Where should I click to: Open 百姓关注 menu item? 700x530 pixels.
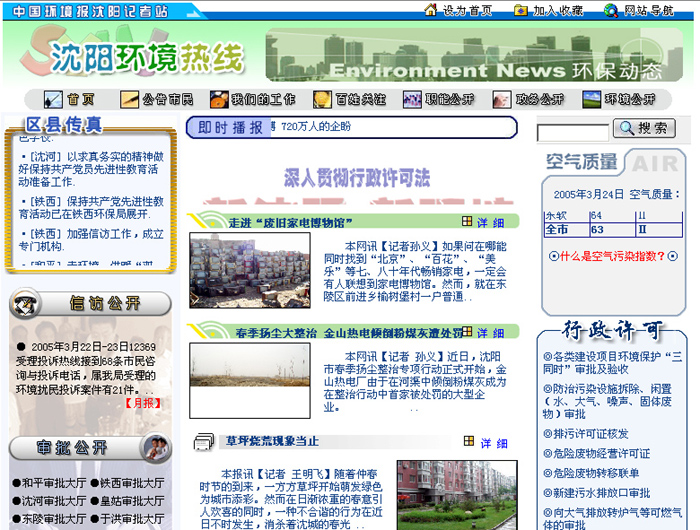point(361,99)
